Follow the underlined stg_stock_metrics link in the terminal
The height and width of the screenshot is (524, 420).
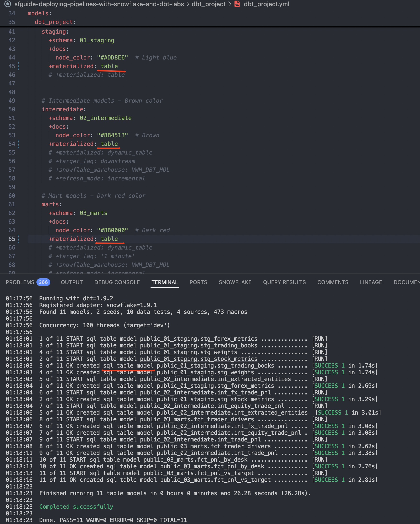coord(198,359)
